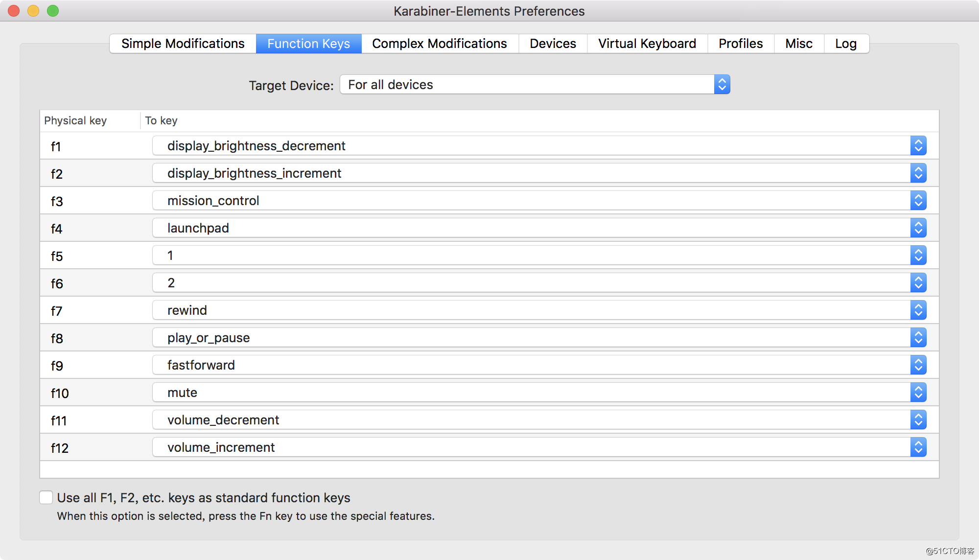Open the Complex Modifications tab
979x560 pixels.
pyautogui.click(x=440, y=44)
